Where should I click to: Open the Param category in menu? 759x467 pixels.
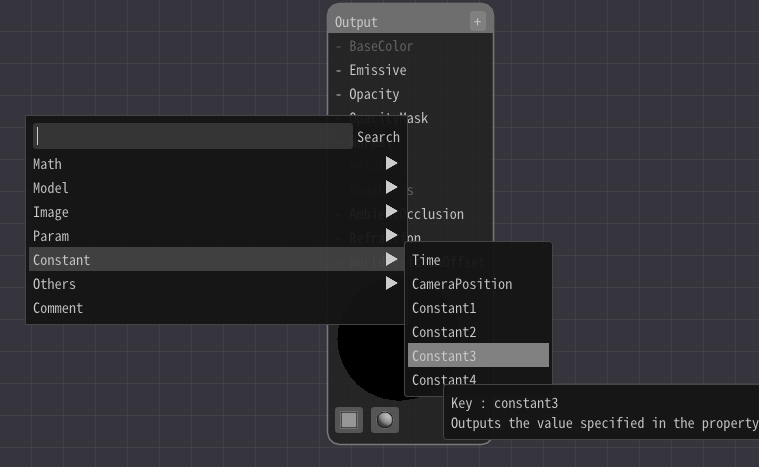tap(51, 236)
